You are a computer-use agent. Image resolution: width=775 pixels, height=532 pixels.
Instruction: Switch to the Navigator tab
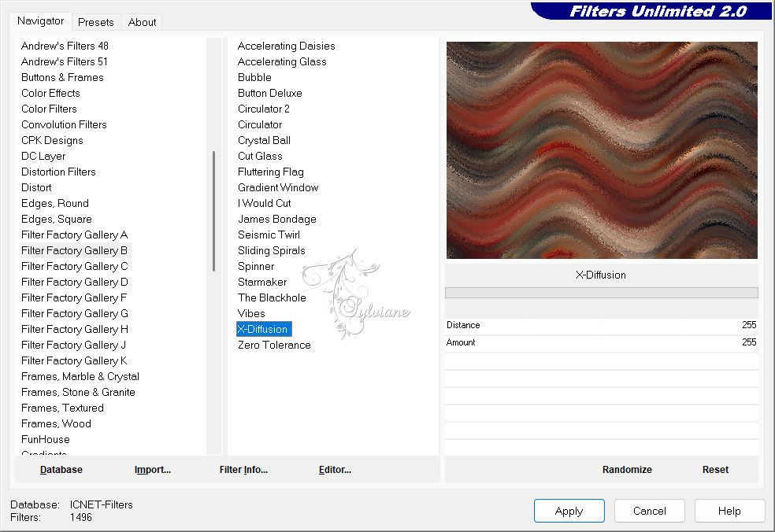40,21
